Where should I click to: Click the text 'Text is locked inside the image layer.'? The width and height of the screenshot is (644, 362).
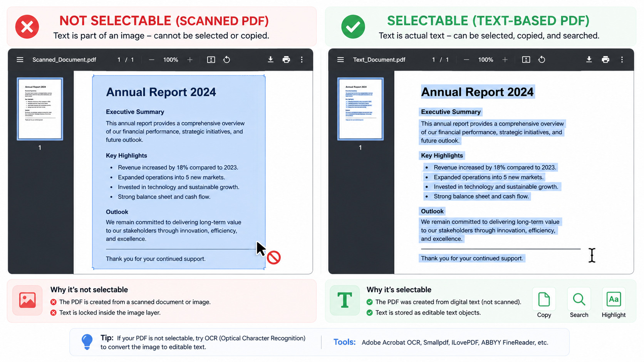pos(110,313)
